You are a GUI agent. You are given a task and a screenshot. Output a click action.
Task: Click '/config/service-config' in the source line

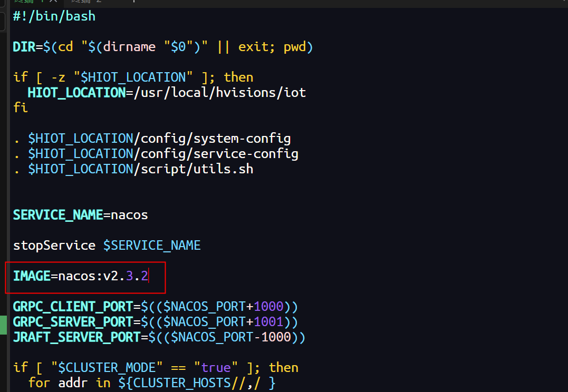pyautogui.click(x=216, y=154)
